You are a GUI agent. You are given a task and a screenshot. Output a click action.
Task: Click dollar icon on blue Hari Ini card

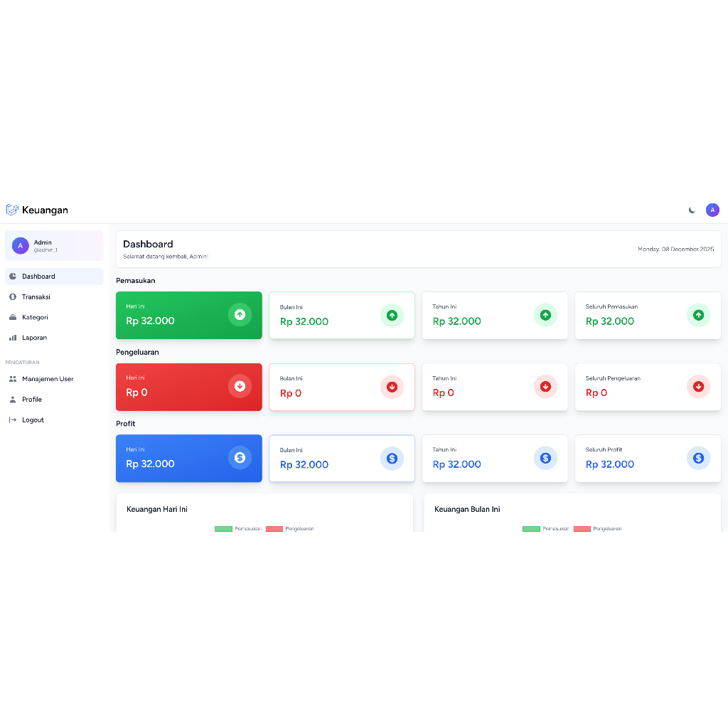[x=240, y=458]
